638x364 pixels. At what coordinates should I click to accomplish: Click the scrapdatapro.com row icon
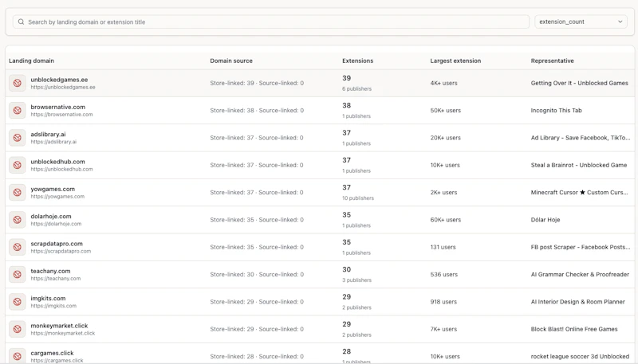(17, 247)
